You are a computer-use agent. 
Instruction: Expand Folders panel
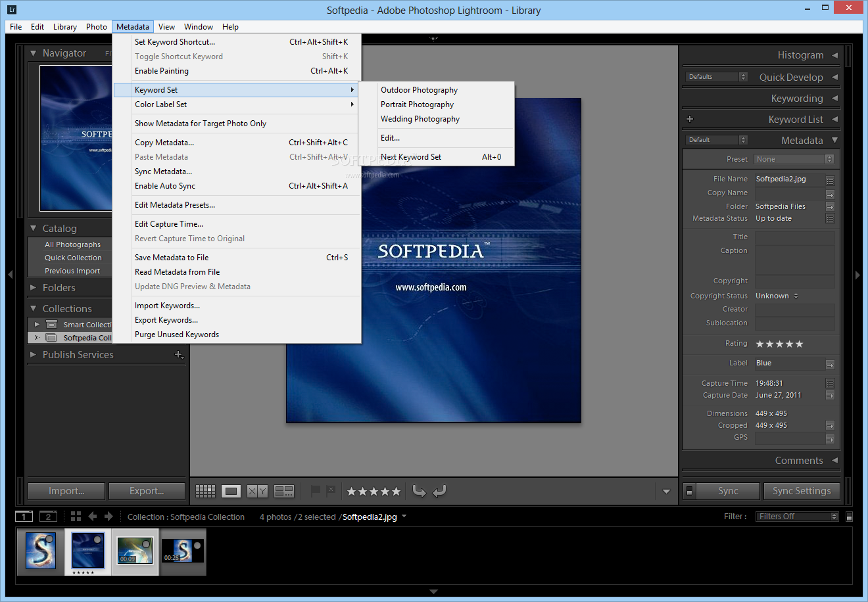[34, 287]
